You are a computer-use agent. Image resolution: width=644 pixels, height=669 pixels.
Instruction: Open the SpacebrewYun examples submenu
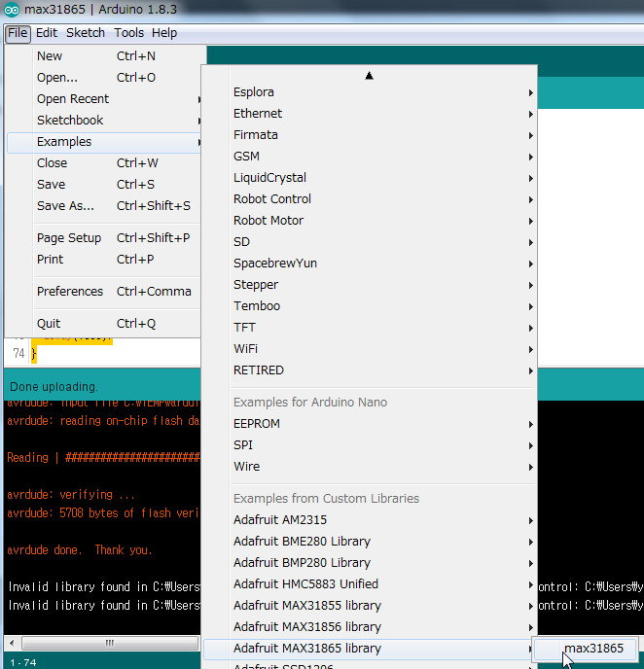point(370,264)
